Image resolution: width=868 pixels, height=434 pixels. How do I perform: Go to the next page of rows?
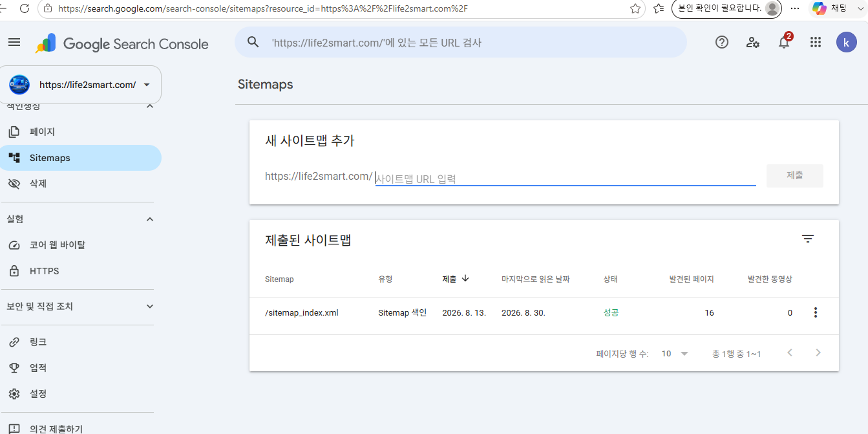pyautogui.click(x=818, y=353)
